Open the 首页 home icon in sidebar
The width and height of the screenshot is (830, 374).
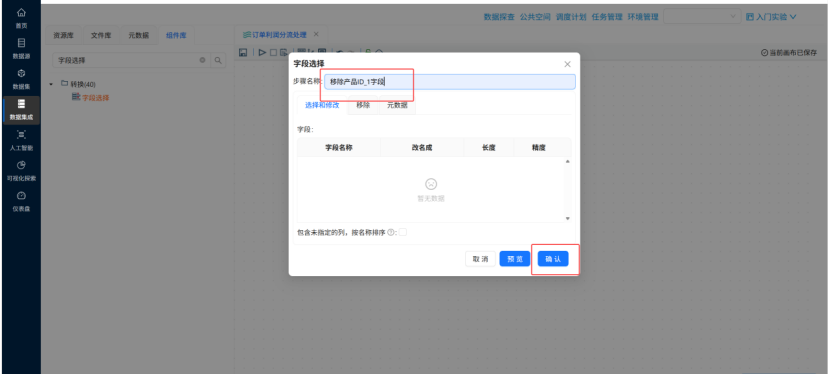21,13
